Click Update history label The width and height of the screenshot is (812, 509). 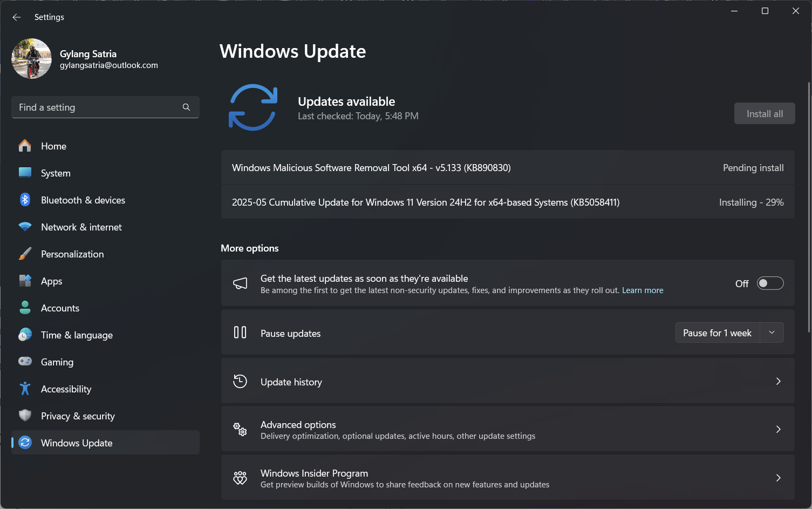coord(291,382)
